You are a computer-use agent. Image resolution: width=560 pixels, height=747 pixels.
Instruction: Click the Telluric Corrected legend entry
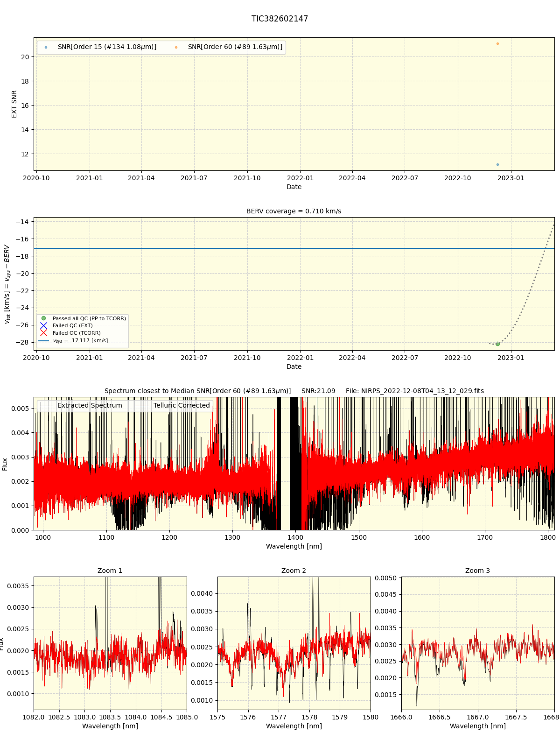(x=174, y=405)
